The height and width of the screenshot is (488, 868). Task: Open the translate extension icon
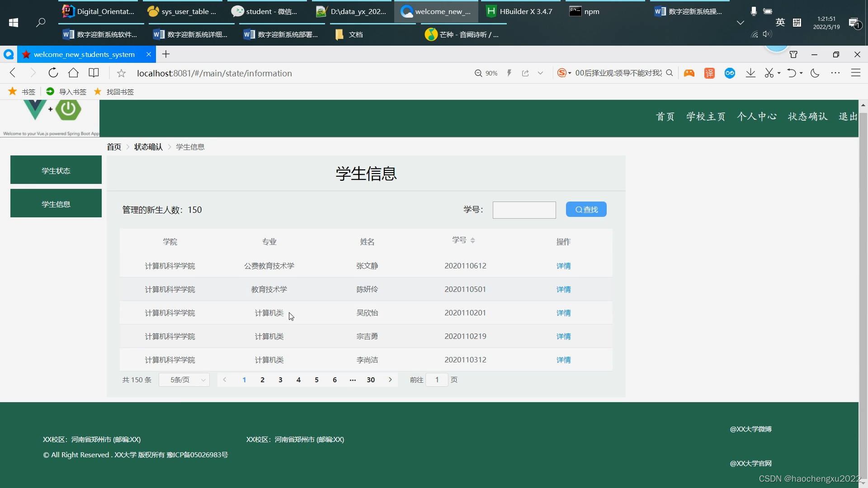tap(709, 73)
